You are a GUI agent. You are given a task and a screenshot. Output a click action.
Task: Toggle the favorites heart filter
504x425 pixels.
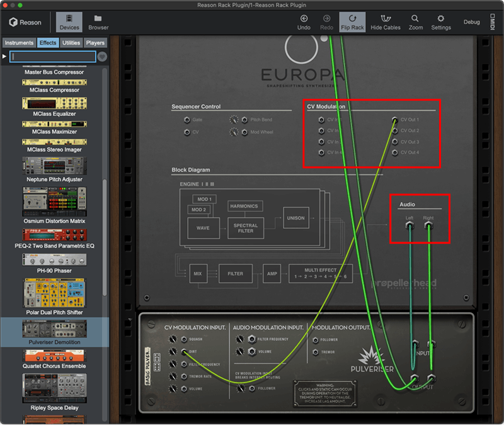coord(102,57)
